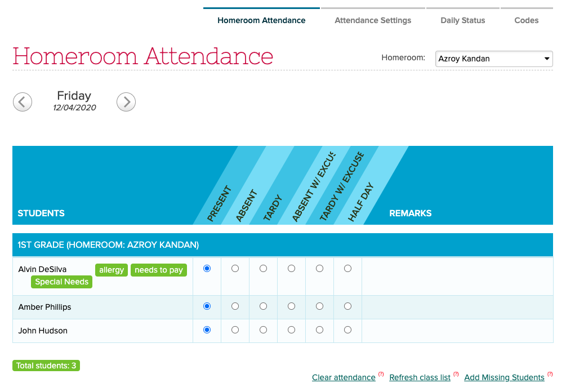
Task: Mark John Hudson as Half Day
Action: [x=347, y=330]
